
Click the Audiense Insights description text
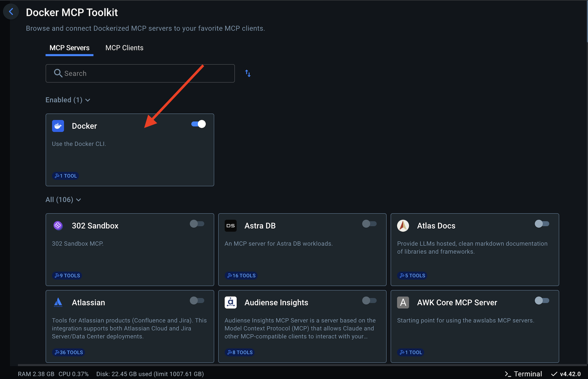click(300, 328)
